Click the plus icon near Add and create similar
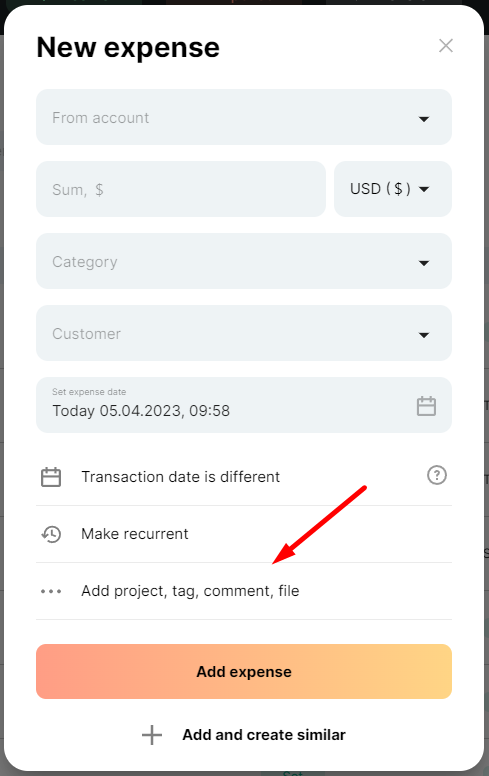The height and width of the screenshot is (776, 489). click(x=152, y=735)
